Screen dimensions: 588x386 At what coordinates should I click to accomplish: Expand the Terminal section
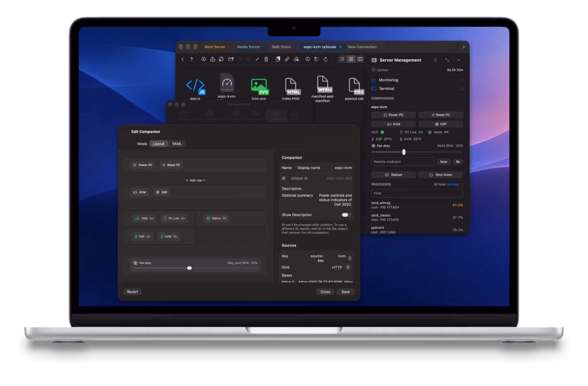pos(417,89)
